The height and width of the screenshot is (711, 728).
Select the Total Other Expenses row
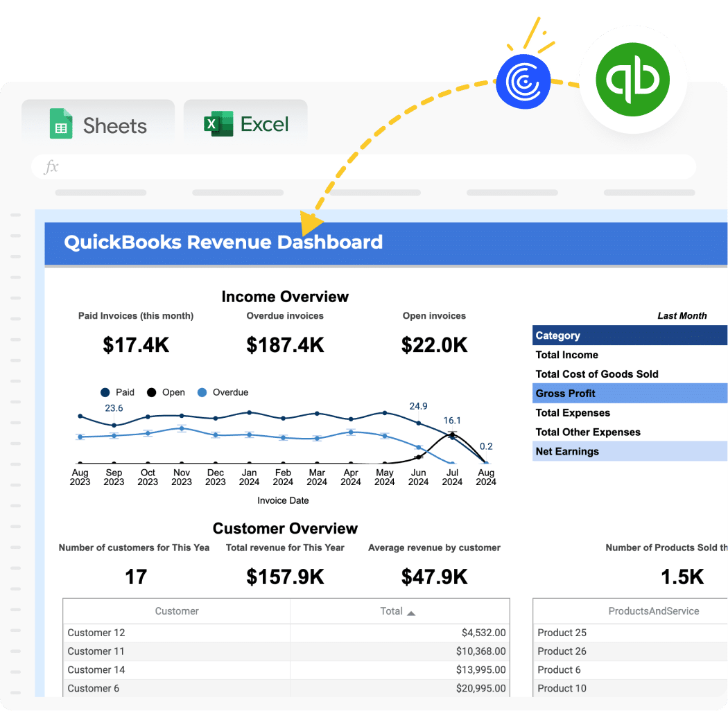coord(630,432)
